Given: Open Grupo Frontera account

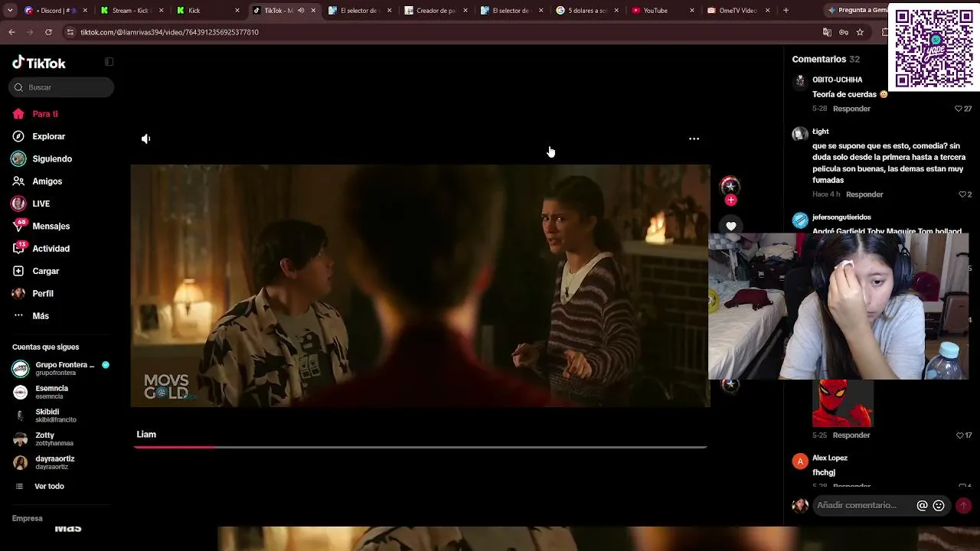Looking at the screenshot, I should click(61, 369).
